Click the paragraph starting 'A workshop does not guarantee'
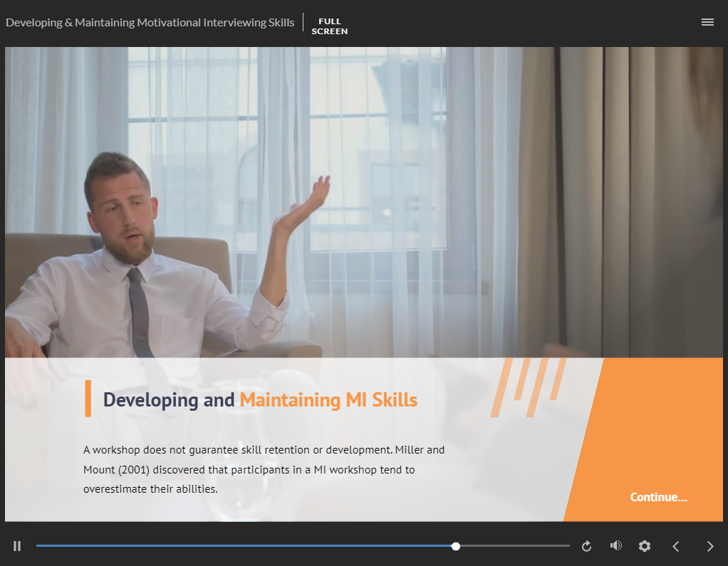This screenshot has width=728, height=566. [264, 469]
